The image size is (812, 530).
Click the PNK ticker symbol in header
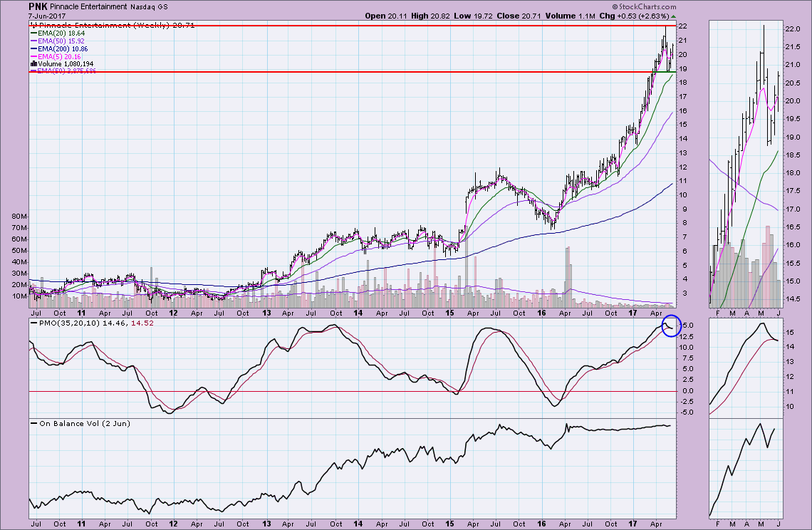click(x=38, y=6)
